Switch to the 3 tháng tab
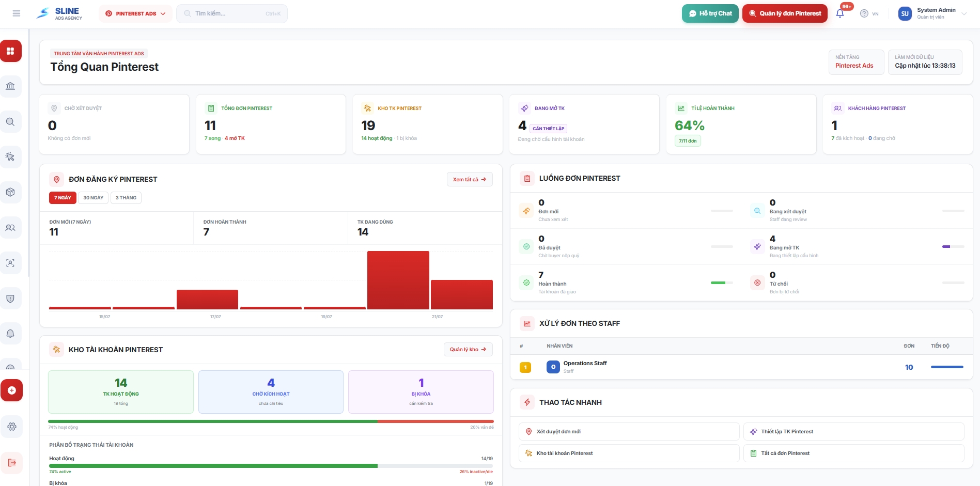Viewport: 980px width, 486px height. tap(126, 198)
